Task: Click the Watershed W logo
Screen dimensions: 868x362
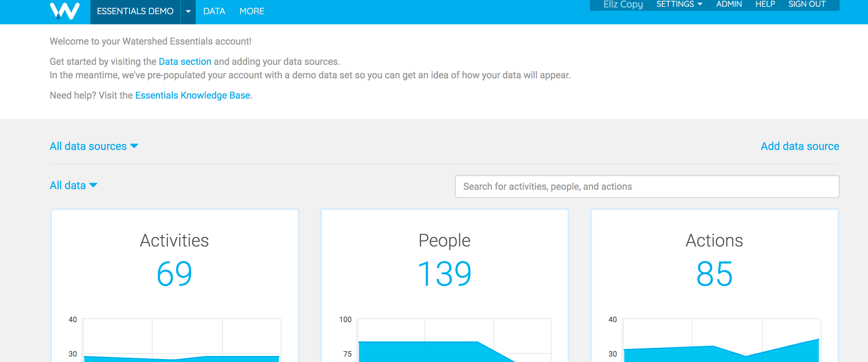Action: 65,11
